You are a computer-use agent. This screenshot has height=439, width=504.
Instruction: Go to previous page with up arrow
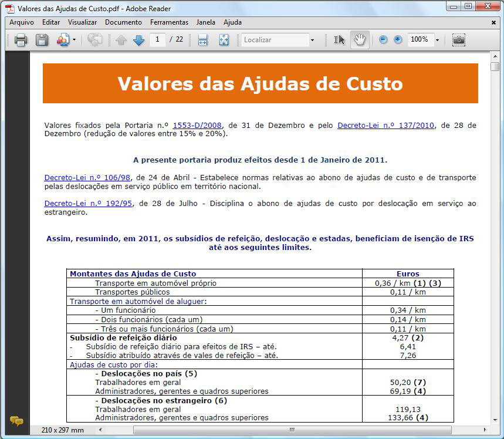click(121, 40)
